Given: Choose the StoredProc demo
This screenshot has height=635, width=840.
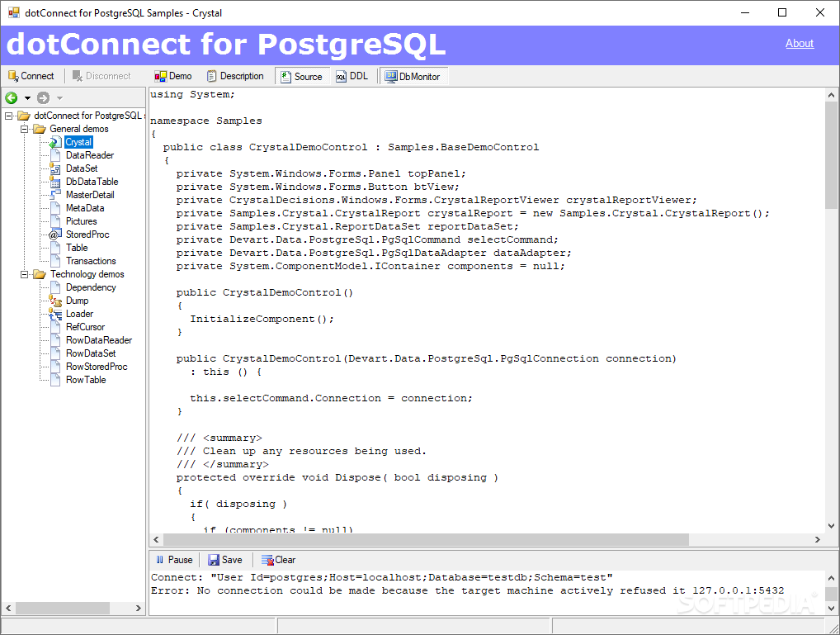Looking at the screenshot, I should (87, 235).
